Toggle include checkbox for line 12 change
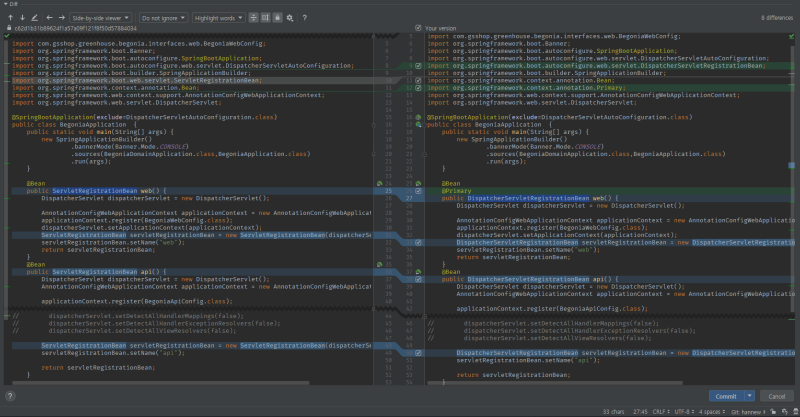 pos(418,88)
